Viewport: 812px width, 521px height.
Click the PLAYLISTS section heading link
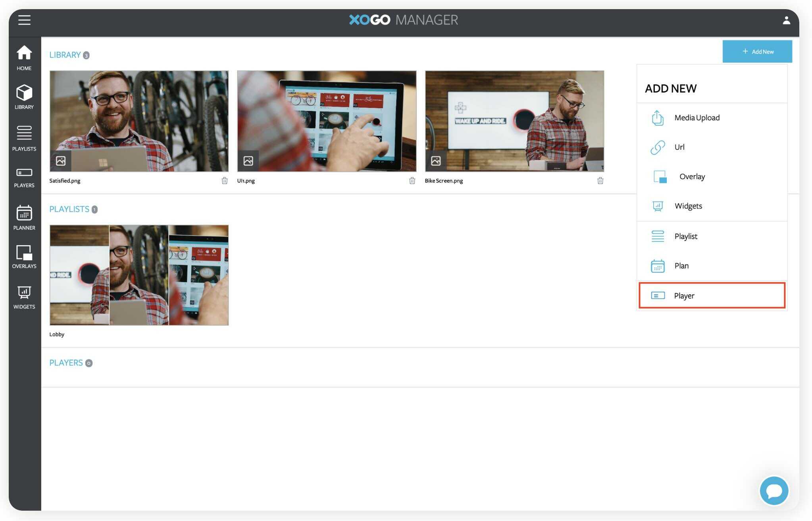point(69,209)
